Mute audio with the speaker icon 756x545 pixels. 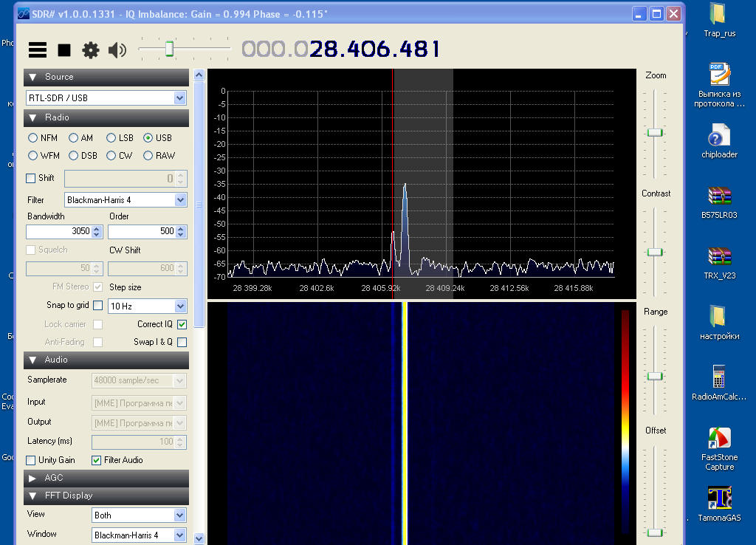coord(117,50)
